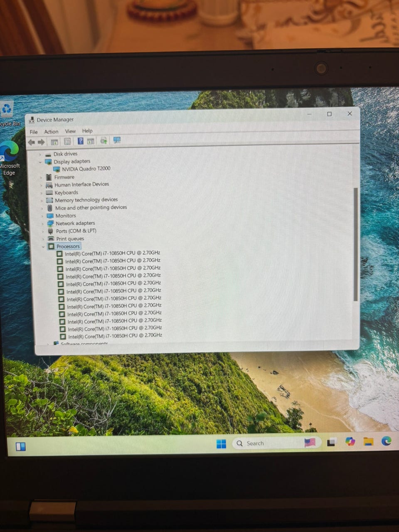Click the Print queues printer icon
This screenshot has width=399, height=532.
click(x=51, y=239)
